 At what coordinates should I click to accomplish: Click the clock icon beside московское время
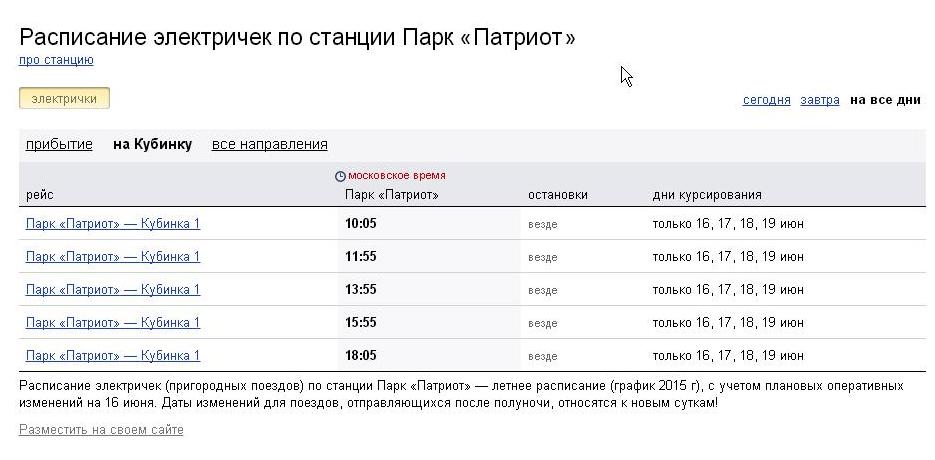coord(340,176)
